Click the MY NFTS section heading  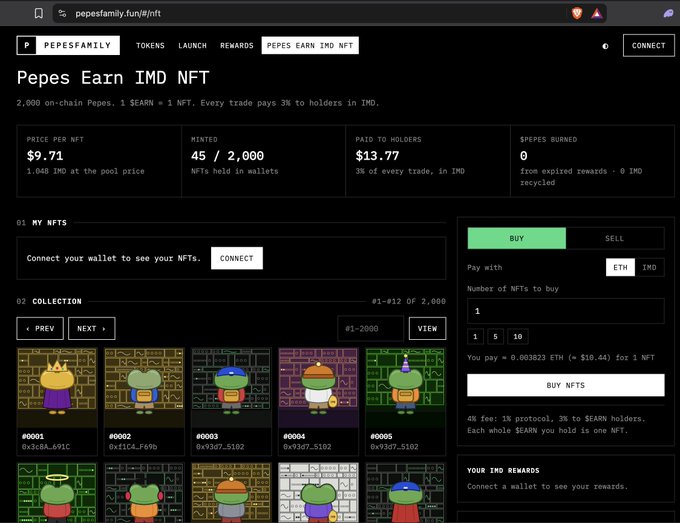tap(49, 223)
